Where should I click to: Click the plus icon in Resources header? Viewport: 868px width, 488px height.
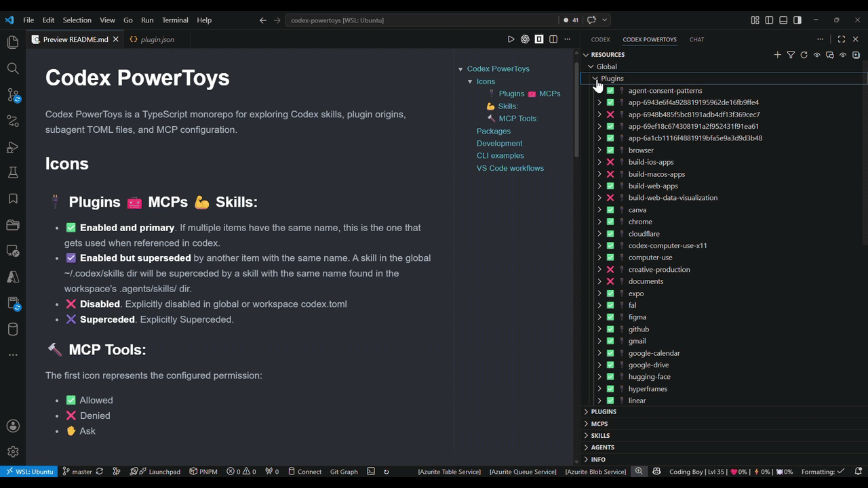point(778,55)
